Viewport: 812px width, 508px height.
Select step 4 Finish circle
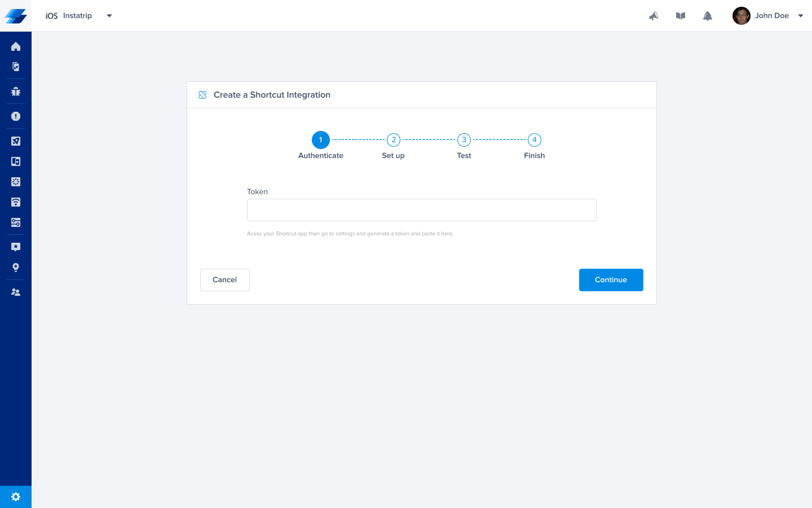point(535,140)
